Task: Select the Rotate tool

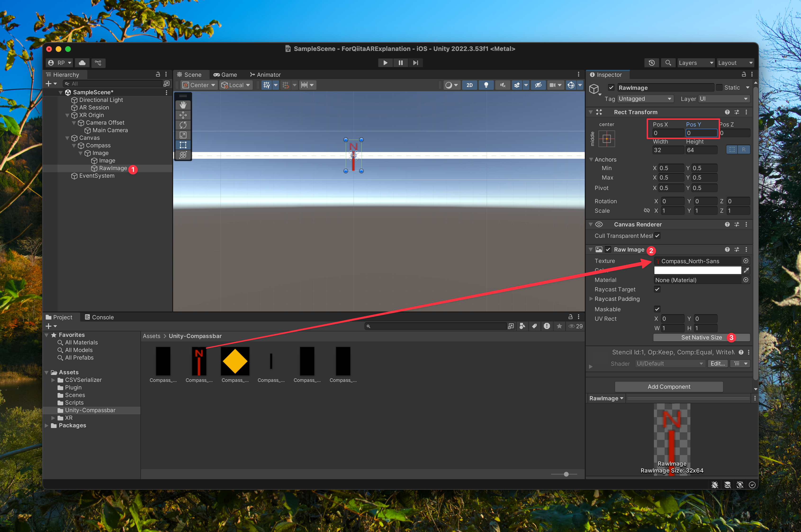Action: point(183,125)
